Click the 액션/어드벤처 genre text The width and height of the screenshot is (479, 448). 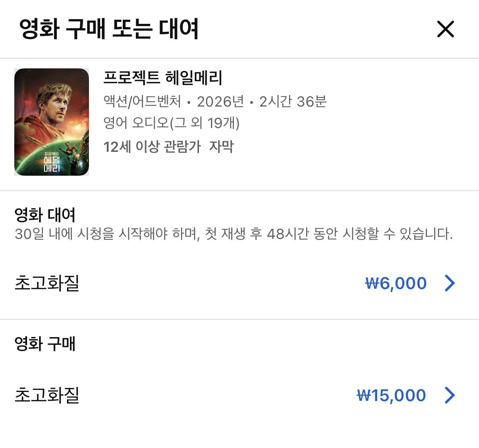[x=142, y=101]
